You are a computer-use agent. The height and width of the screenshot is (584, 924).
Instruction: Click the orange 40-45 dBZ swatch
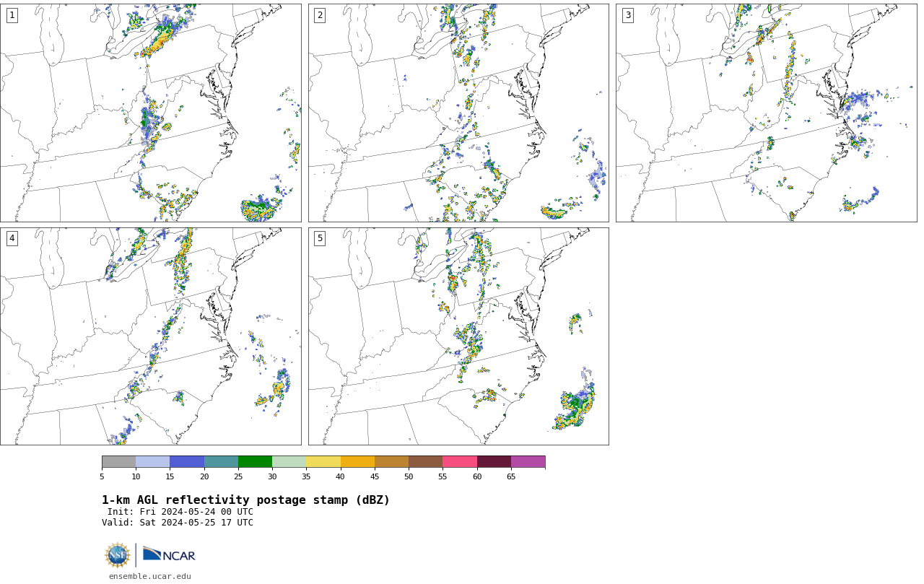[x=357, y=462]
